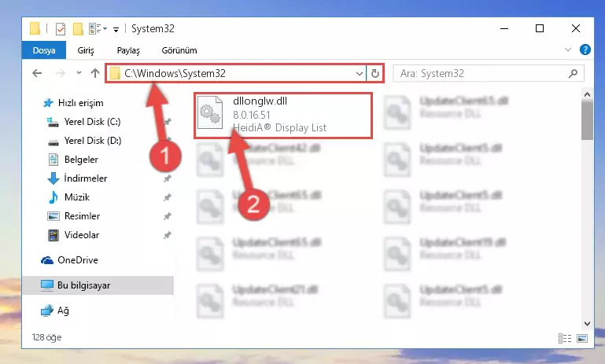Expand the address bar history dropdown

[x=360, y=73]
